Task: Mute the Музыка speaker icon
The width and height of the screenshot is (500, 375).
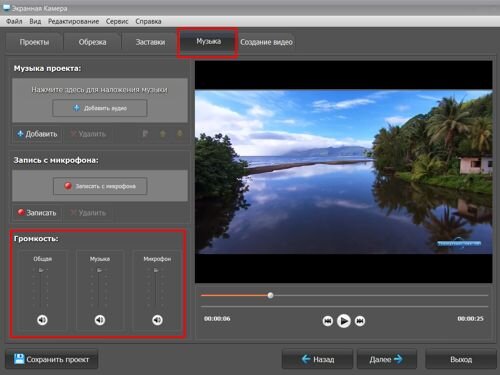Action: coord(100,320)
